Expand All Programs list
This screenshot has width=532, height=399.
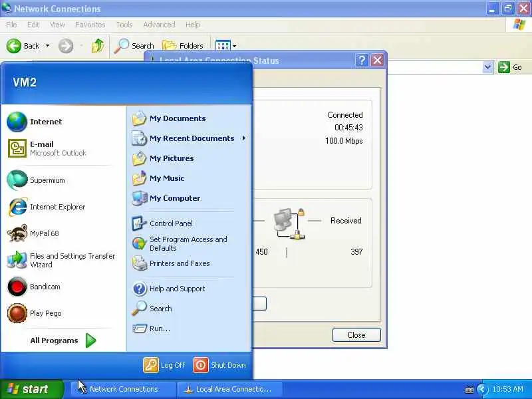click(63, 340)
